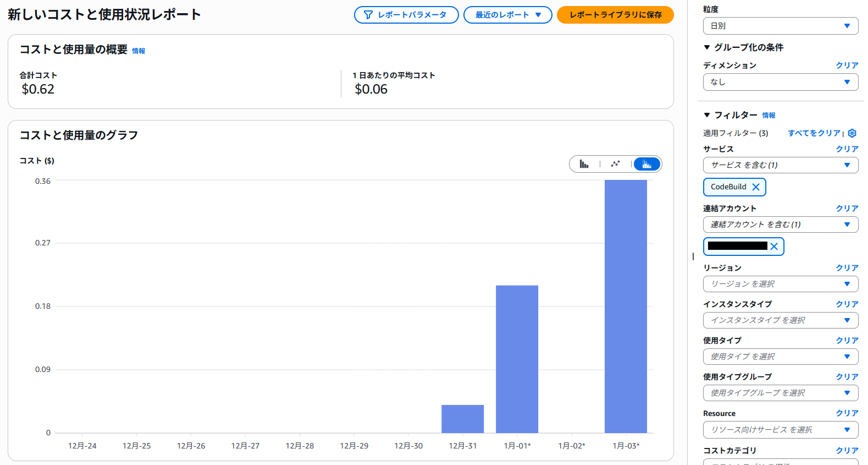
Task: Open the サービス を含む (1) dropdown
Action: (x=781, y=165)
